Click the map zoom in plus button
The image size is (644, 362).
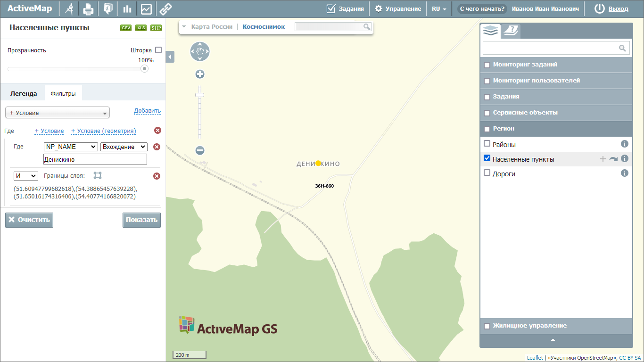pos(200,74)
